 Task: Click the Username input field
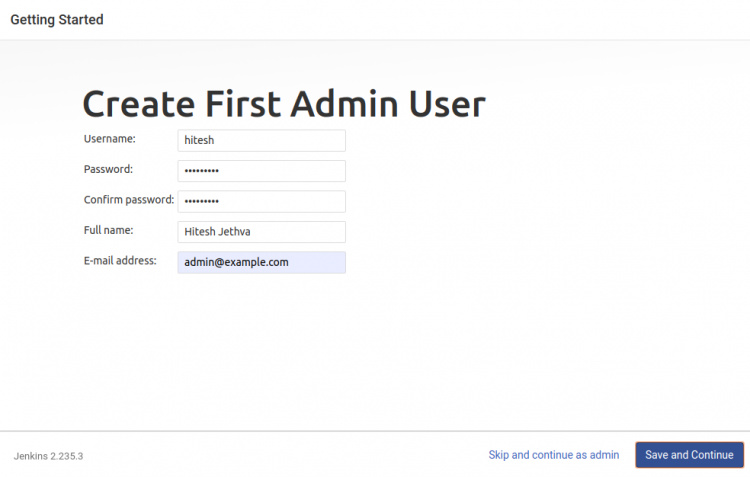(x=261, y=141)
